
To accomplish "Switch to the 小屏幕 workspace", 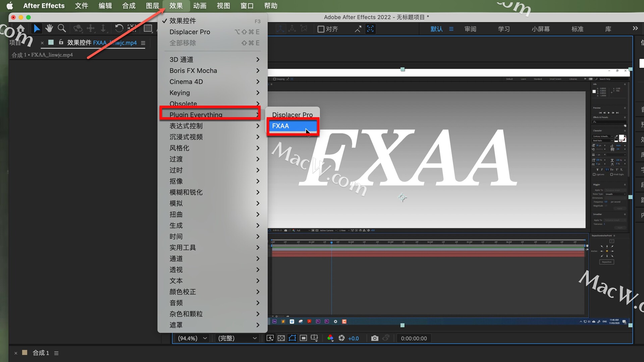I will 541,29.
